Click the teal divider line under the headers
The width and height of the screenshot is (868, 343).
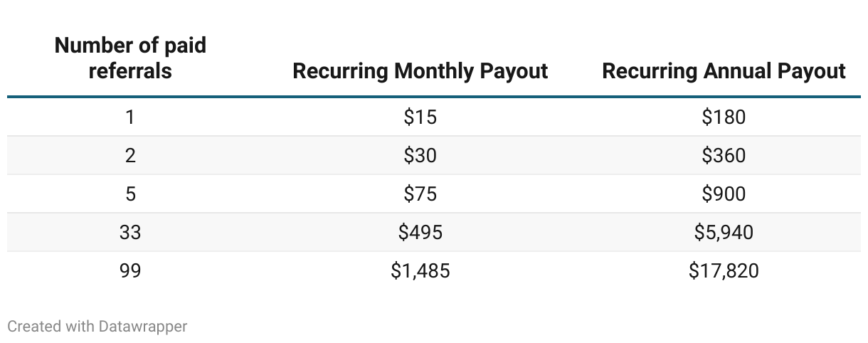[x=434, y=97]
